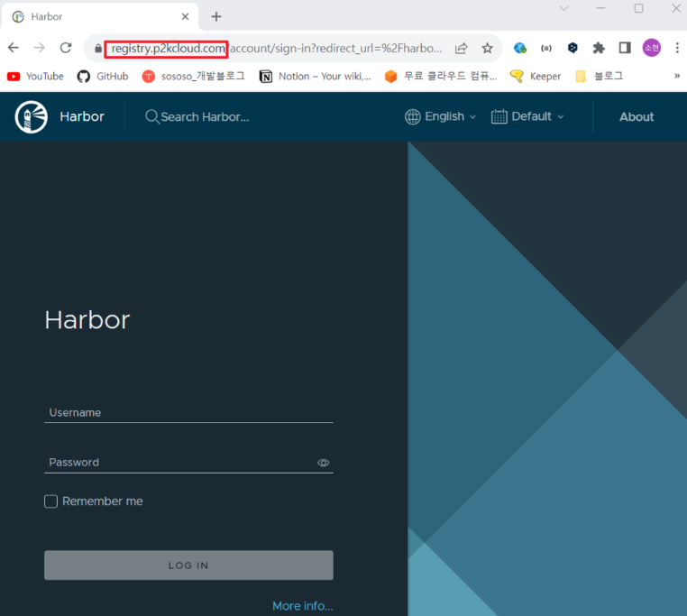This screenshot has height=616, width=687.
Task: Click the lock site info icon
Action: pyautogui.click(x=98, y=48)
